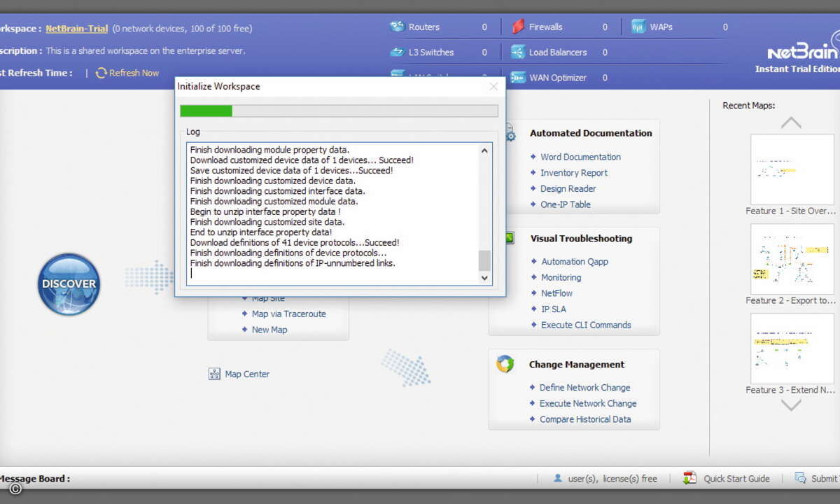Click log line 'Download definitions of 41 device protocols'
This screenshot has width=840, height=504.
coord(295,242)
